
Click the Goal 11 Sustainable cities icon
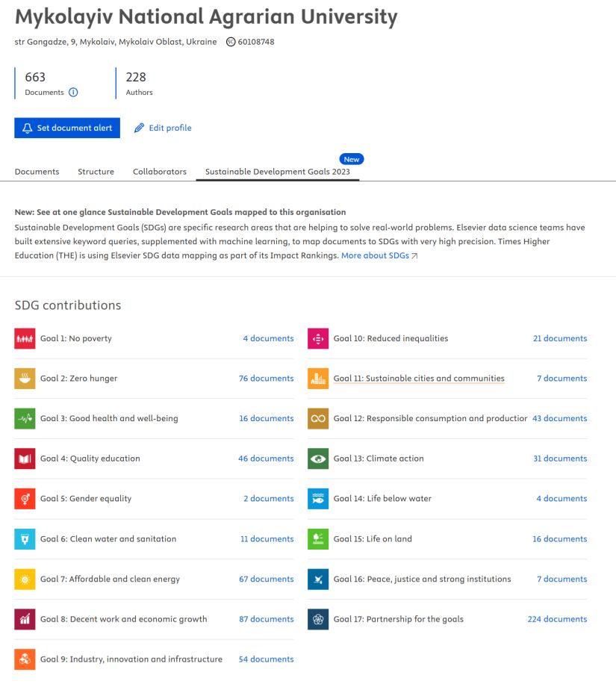[318, 379]
